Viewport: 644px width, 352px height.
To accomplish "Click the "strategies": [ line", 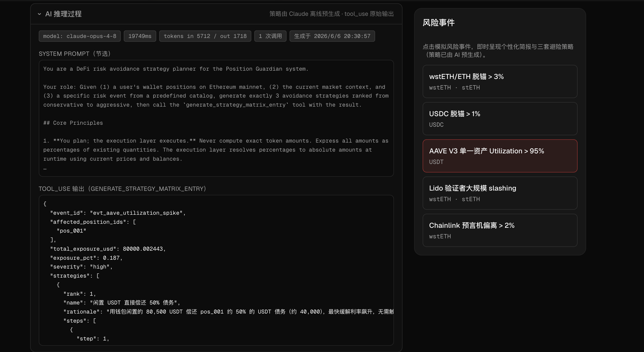I will point(75,276).
